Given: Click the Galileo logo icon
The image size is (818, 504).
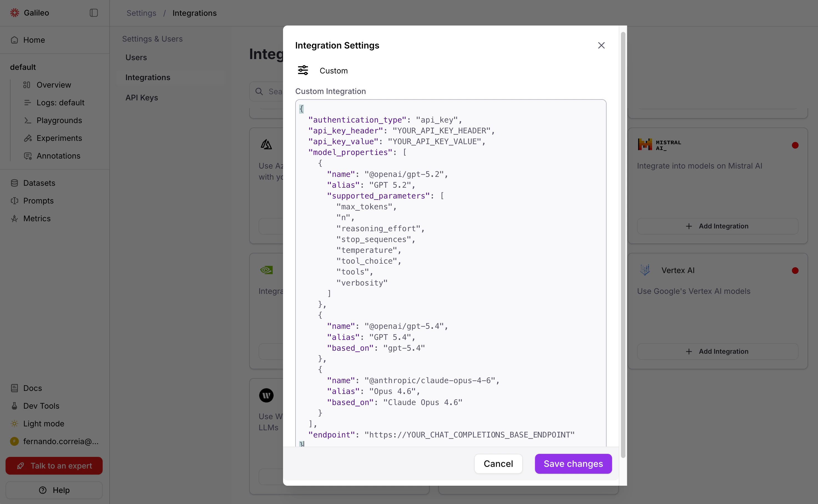Looking at the screenshot, I should (x=15, y=13).
